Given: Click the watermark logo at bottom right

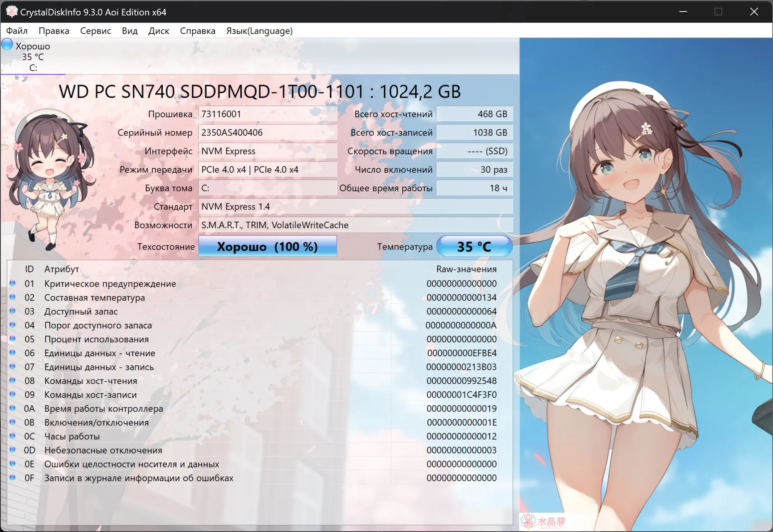Looking at the screenshot, I should [543, 522].
